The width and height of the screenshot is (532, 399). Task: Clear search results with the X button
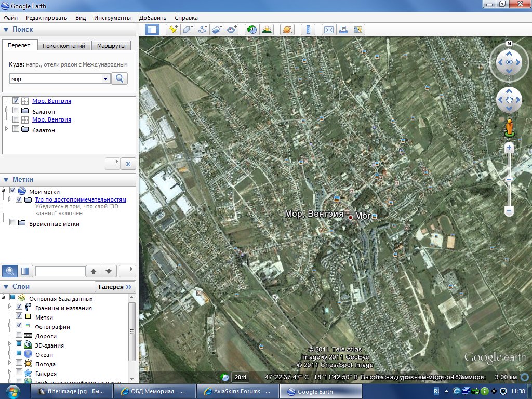coord(128,164)
